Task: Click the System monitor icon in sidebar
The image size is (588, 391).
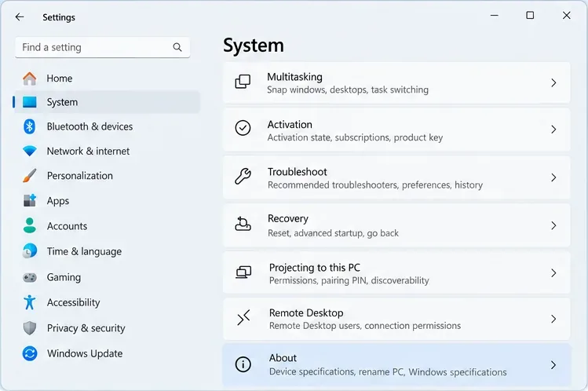Action: [x=30, y=102]
